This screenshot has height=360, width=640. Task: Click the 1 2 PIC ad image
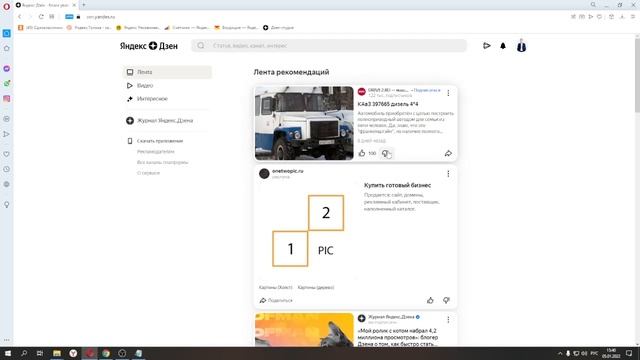pos(308,231)
